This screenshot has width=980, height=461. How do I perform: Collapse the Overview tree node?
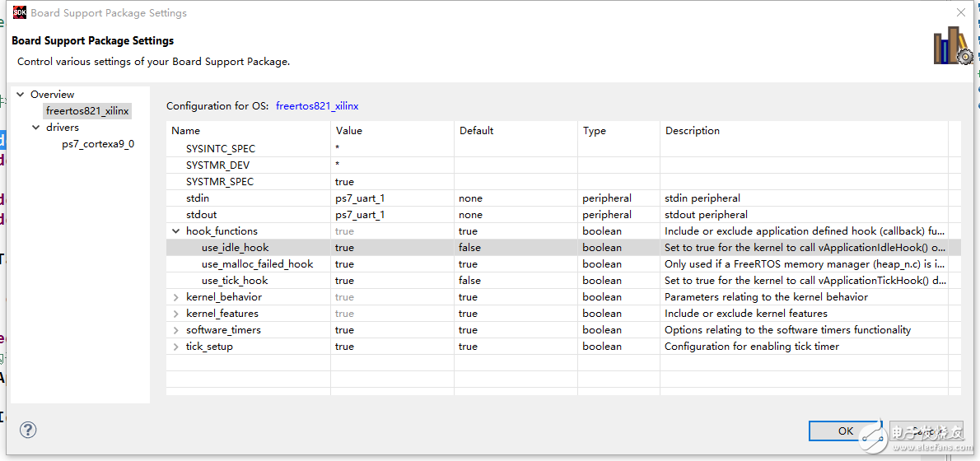(21, 95)
